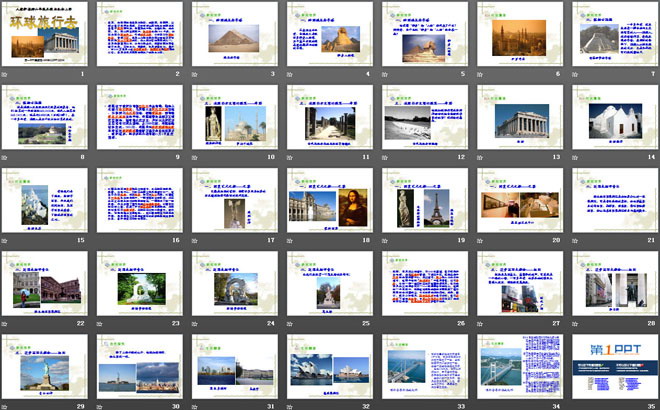Select slide 27 with Times Square photo
The height and width of the screenshot is (410, 660).
[x=520, y=283]
